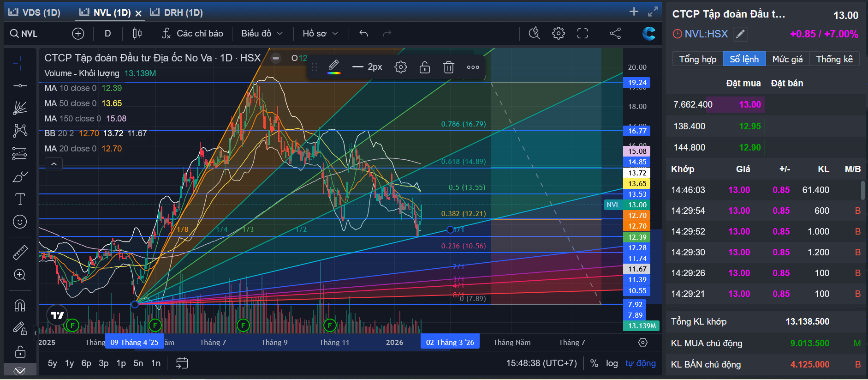
Task: Redo the last chart action
Action: pyautogui.click(x=387, y=33)
